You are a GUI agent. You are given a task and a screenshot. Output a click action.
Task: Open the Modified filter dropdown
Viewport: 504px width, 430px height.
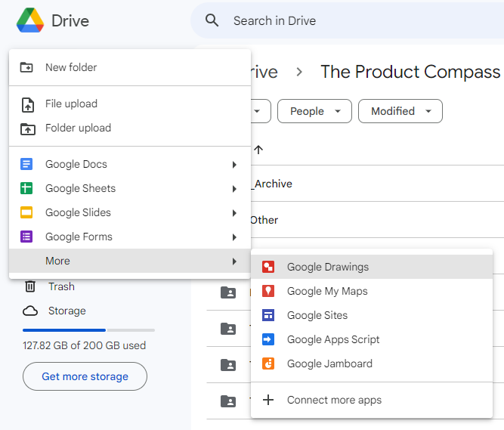click(400, 111)
